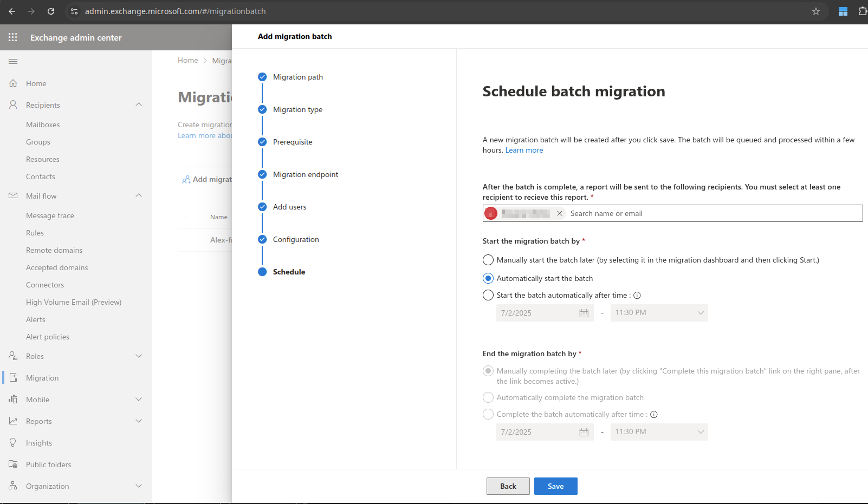Select Automatically start the batch radio button
This screenshot has width=868, height=504.
(488, 278)
